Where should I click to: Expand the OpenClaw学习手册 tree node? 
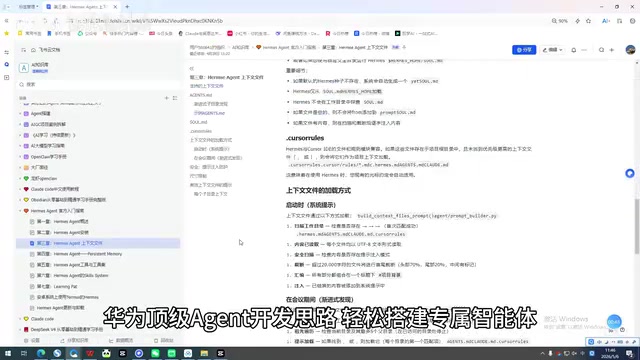click(x=20, y=157)
